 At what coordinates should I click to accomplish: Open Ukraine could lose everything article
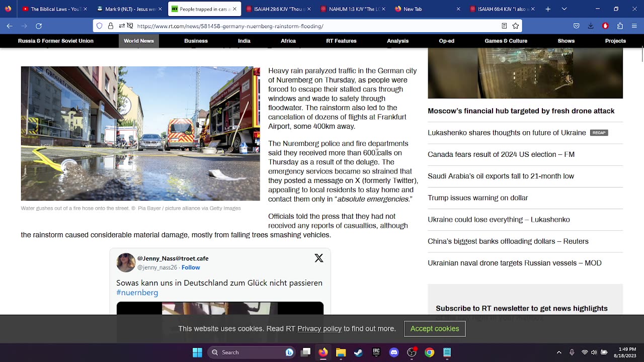point(499,219)
